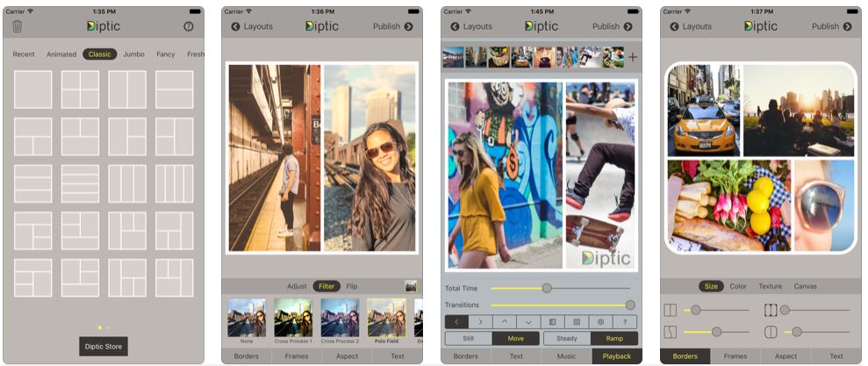Switch to the Flip mode
The width and height of the screenshot is (868, 366).
pos(352,286)
